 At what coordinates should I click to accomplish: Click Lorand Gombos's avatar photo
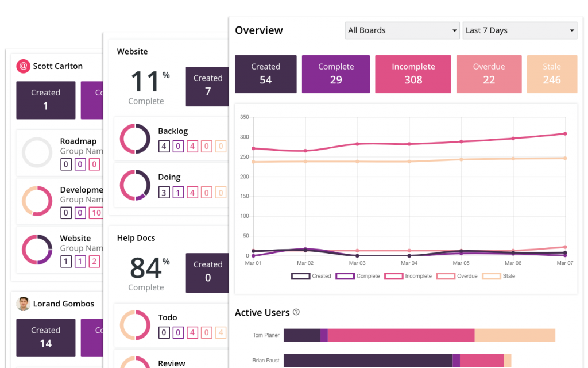[x=22, y=304]
